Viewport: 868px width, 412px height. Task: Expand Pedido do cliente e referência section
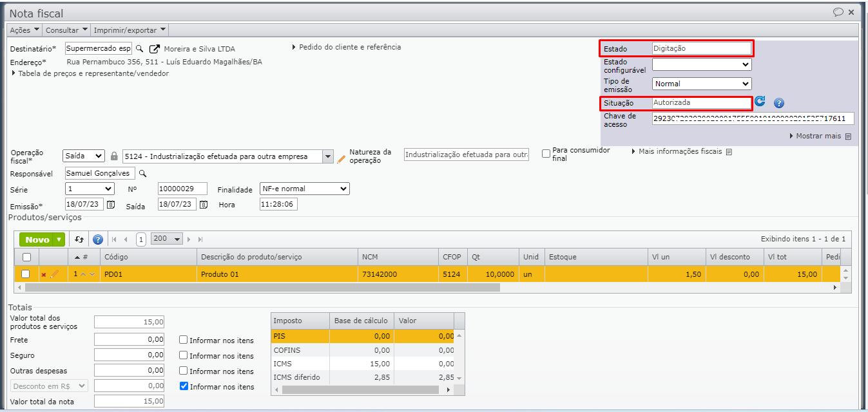[x=347, y=47]
